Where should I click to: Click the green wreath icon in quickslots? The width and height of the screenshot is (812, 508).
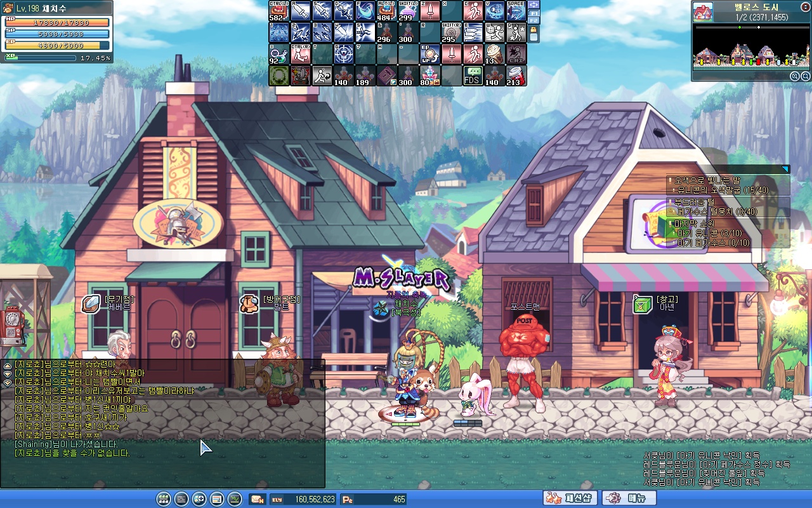coord(278,76)
